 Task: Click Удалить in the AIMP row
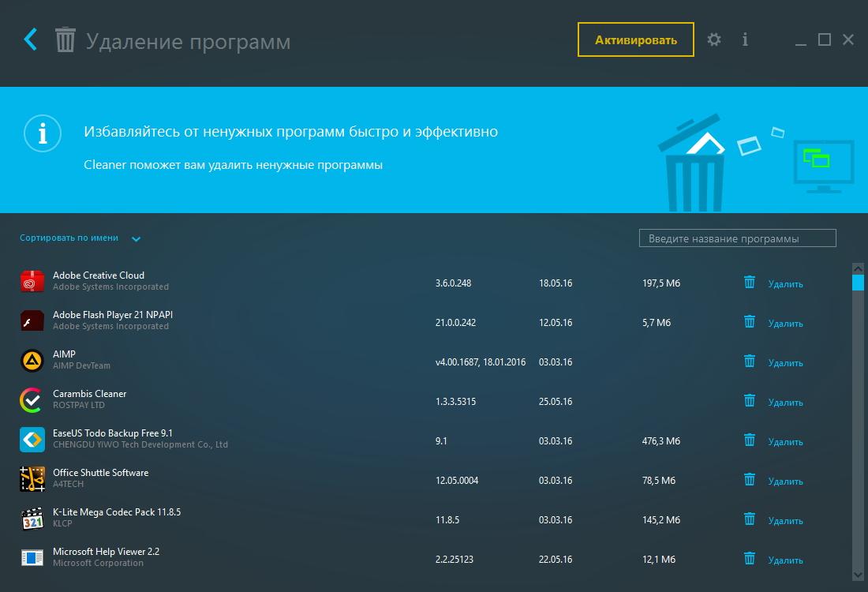(x=785, y=363)
